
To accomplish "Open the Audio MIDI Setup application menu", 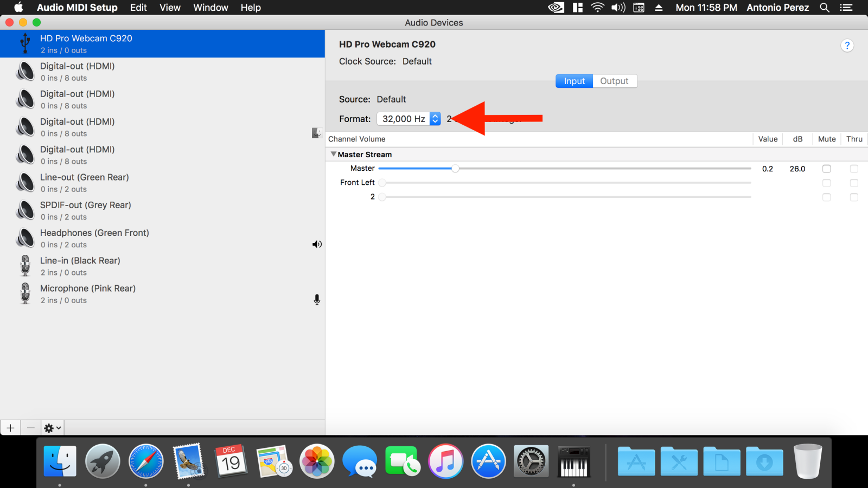I will click(x=77, y=8).
